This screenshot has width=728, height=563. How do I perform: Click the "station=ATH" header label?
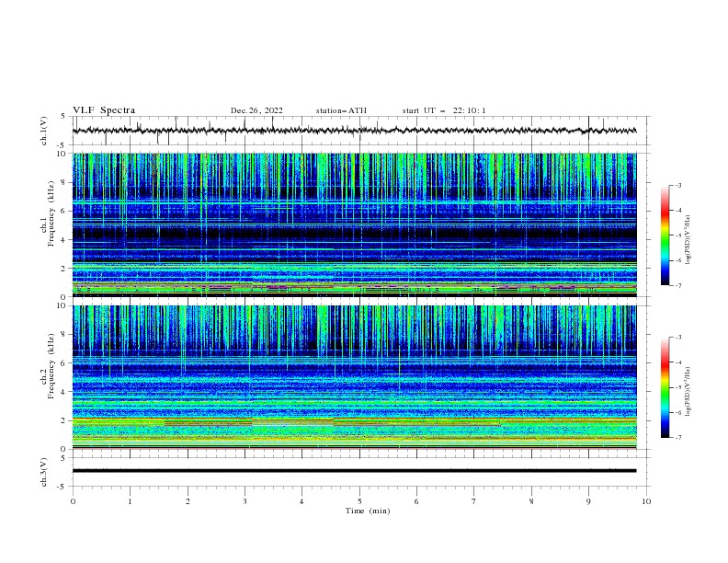pos(341,110)
